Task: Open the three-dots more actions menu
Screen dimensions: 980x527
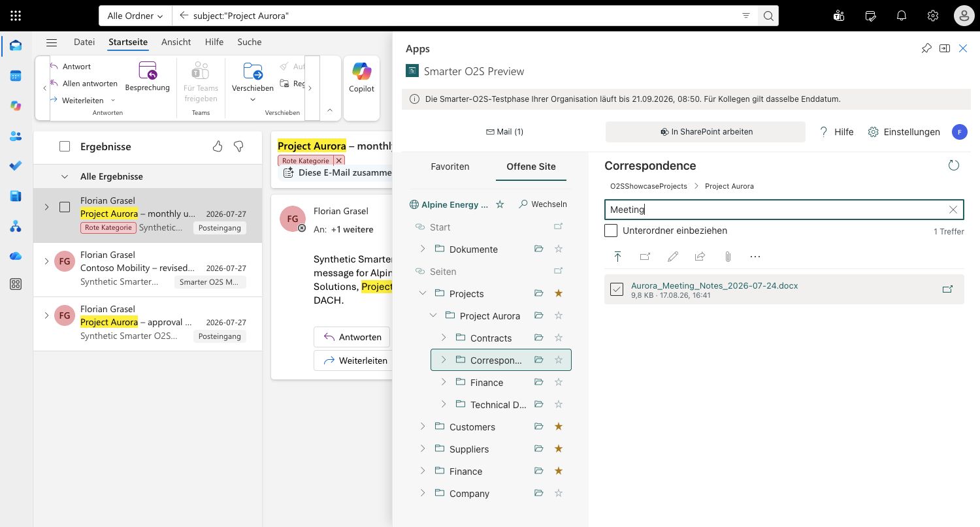Action: coord(755,257)
